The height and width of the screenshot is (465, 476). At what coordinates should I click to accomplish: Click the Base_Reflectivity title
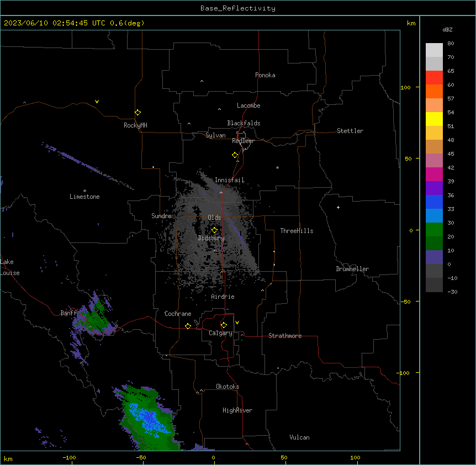coord(238,8)
